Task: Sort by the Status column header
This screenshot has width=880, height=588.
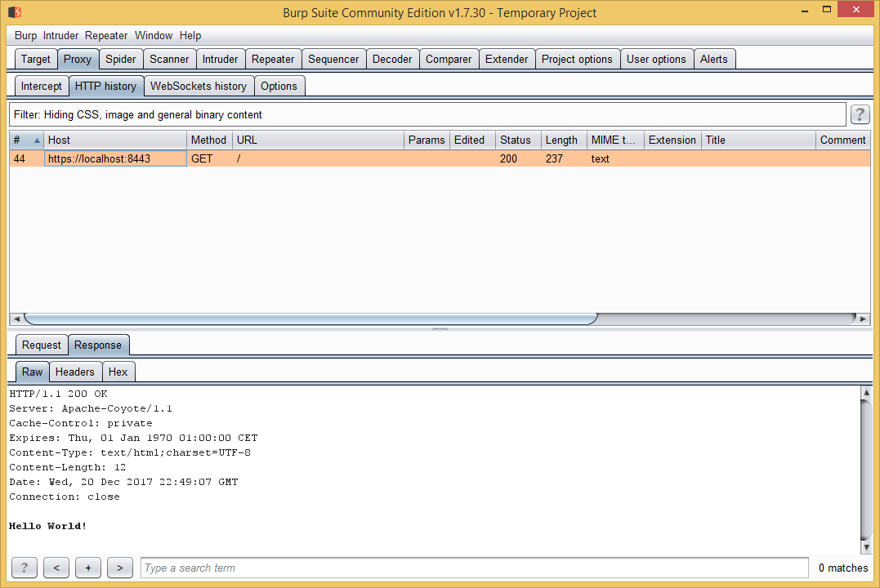Action: tap(518, 140)
